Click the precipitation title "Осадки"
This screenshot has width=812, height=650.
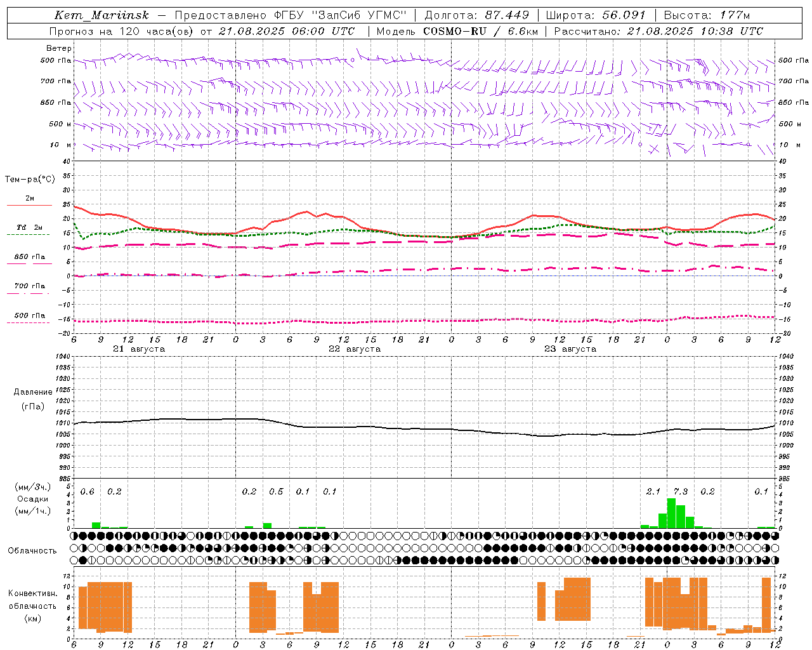[x=33, y=499]
